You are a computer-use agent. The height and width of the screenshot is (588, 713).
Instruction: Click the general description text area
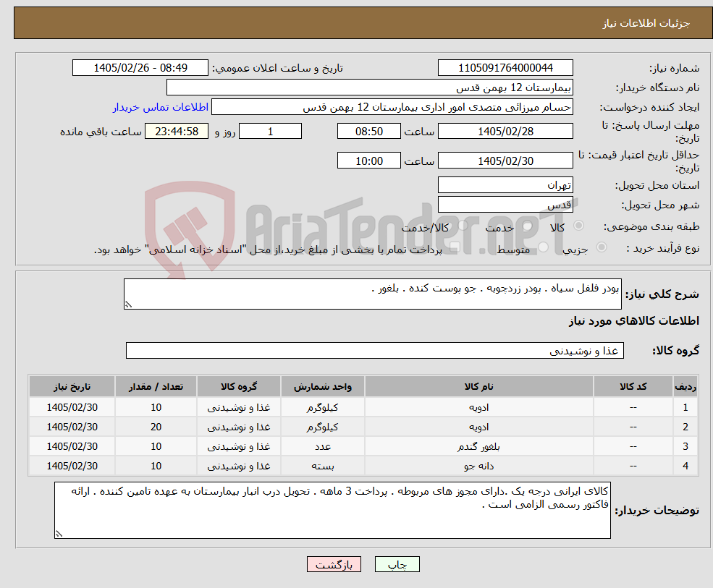point(372,294)
